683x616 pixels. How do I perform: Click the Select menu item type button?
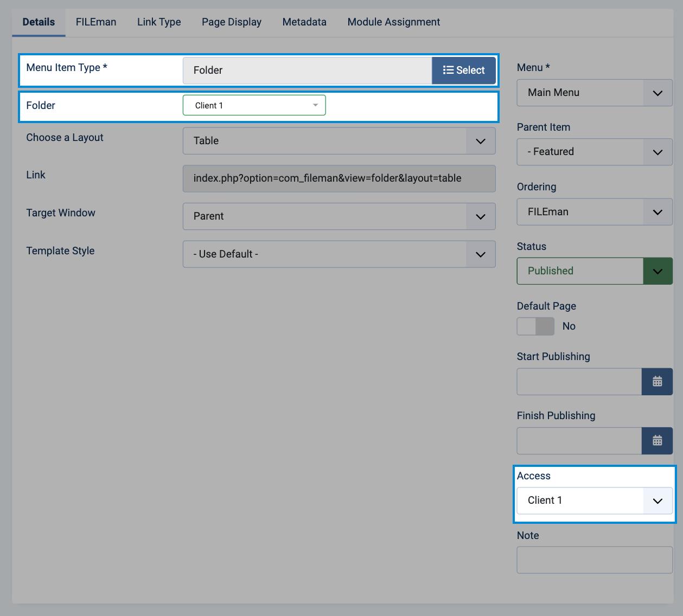click(x=463, y=70)
